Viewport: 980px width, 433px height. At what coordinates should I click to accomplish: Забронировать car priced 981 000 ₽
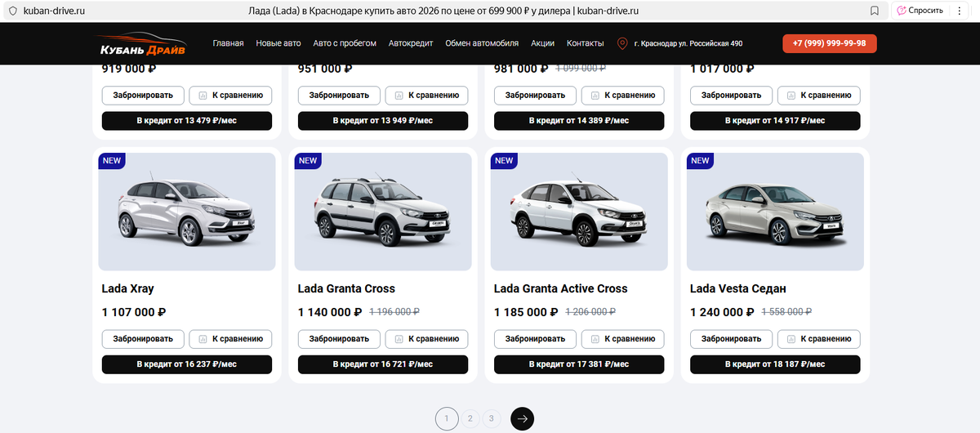[535, 95]
